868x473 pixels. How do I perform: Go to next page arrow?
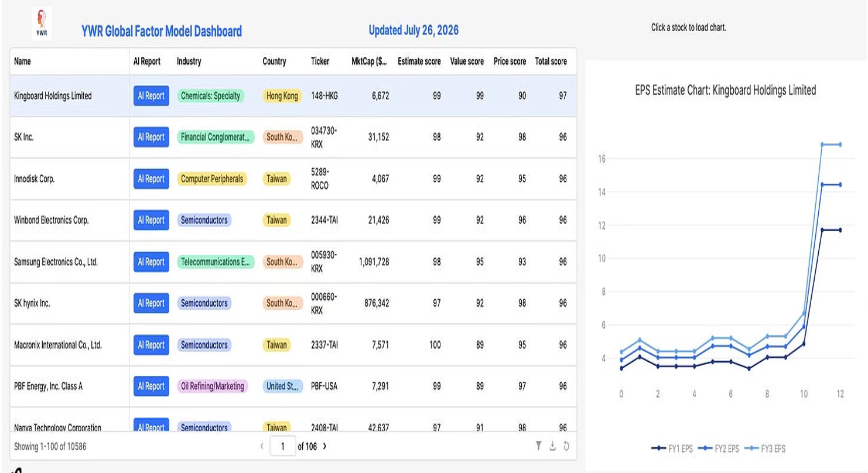tap(324, 446)
